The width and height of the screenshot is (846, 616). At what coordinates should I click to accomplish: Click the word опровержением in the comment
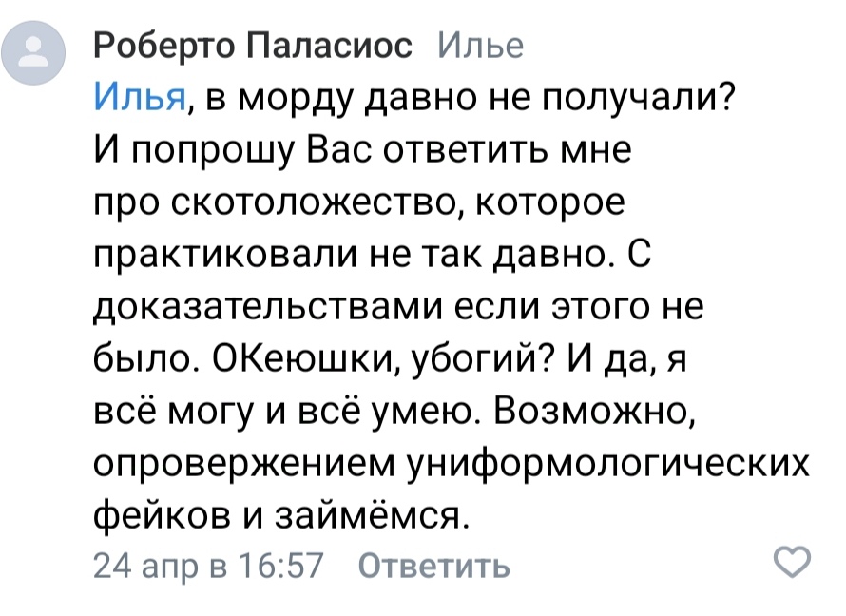coord(244,464)
